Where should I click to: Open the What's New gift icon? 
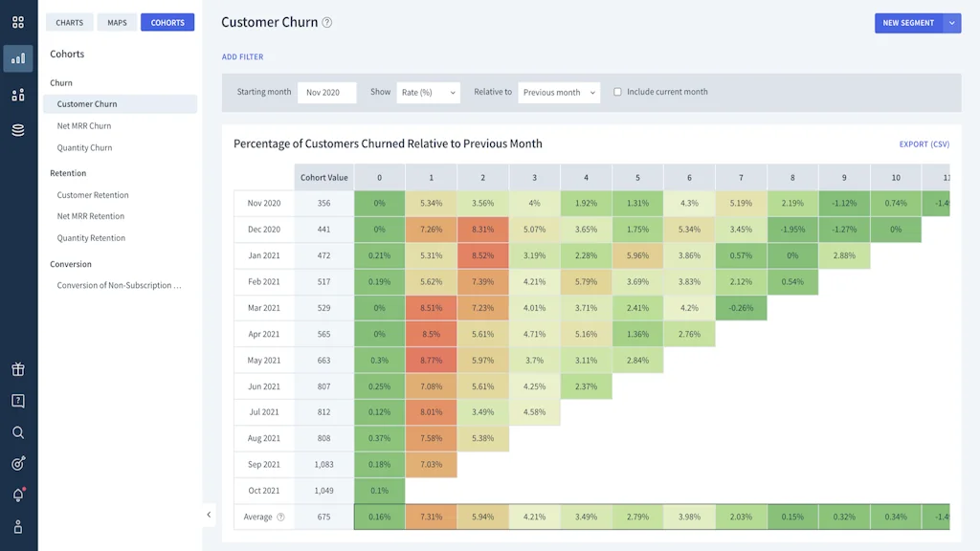click(x=17, y=367)
